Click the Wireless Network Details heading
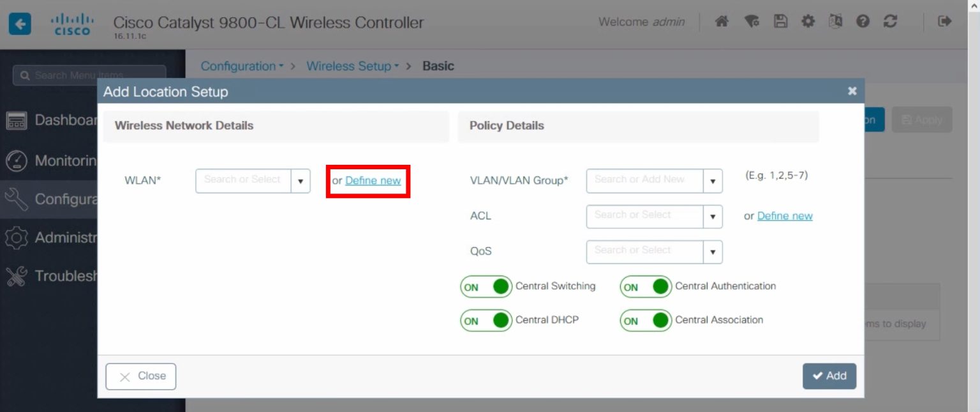Screen dimensions: 980x412 (x=184, y=125)
